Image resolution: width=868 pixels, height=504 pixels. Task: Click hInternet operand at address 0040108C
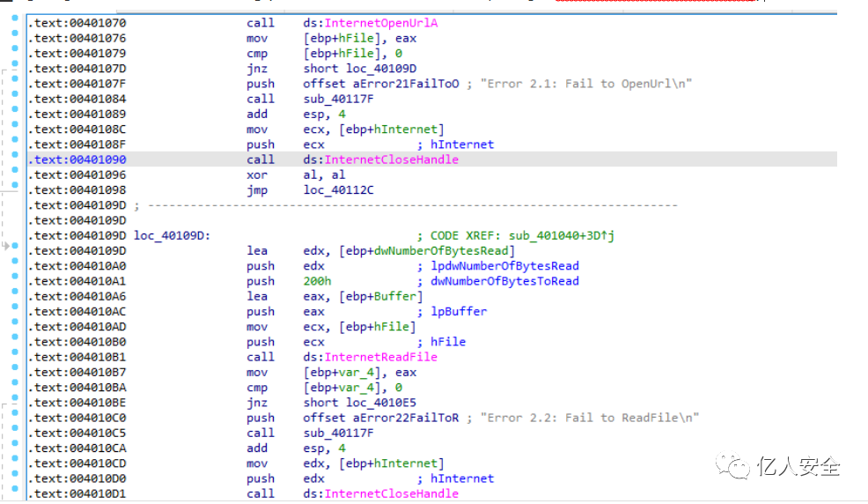(406, 129)
